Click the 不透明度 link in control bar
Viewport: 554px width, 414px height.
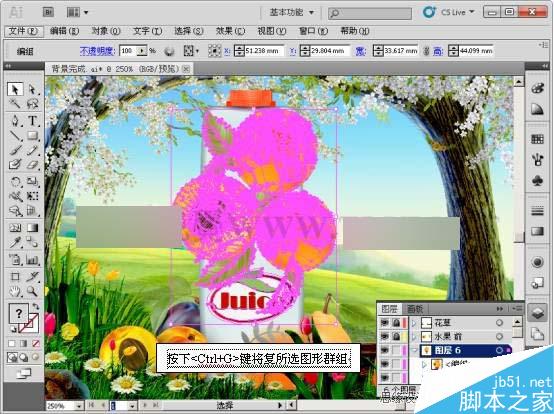coord(98,51)
